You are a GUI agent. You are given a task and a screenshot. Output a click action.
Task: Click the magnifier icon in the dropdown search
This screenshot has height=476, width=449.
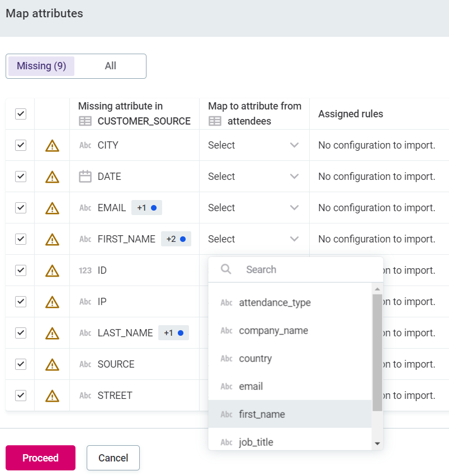tap(226, 269)
